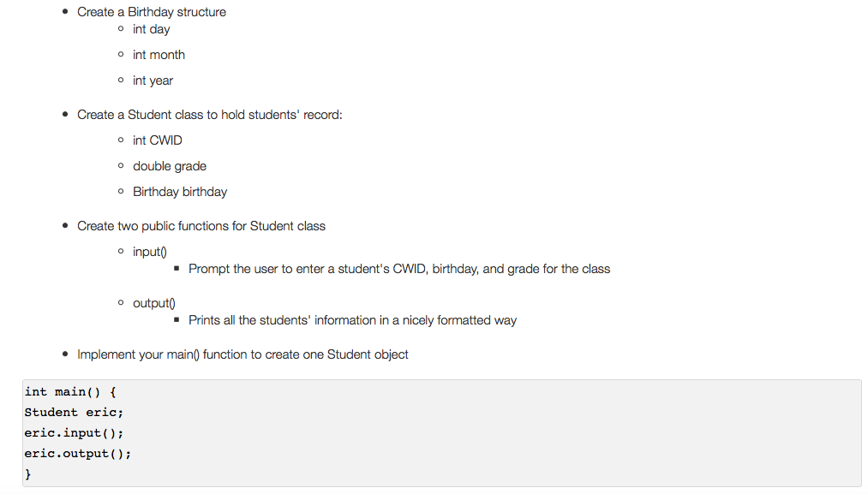The height and width of the screenshot is (494, 868).
Task: Click the "Create a Student class" instruction line
Action: click(209, 115)
